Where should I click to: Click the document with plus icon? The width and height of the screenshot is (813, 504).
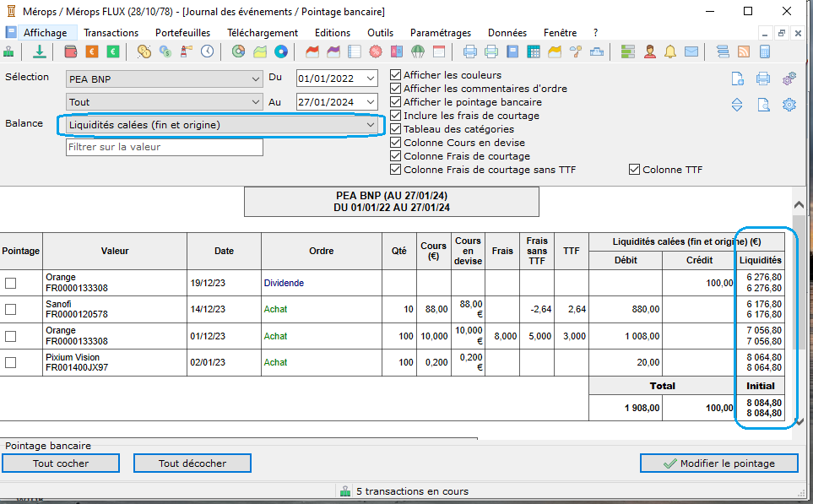(737, 79)
